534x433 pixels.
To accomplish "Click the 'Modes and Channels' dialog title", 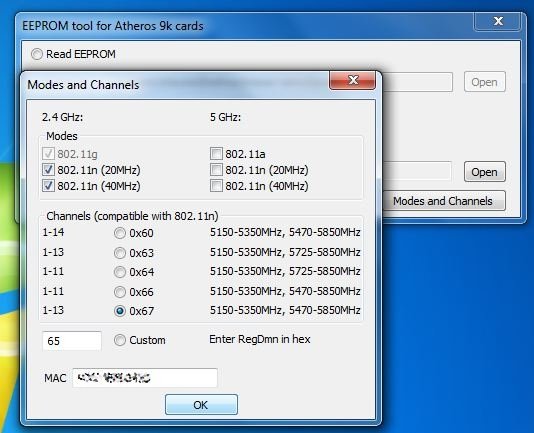I will [83, 85].
